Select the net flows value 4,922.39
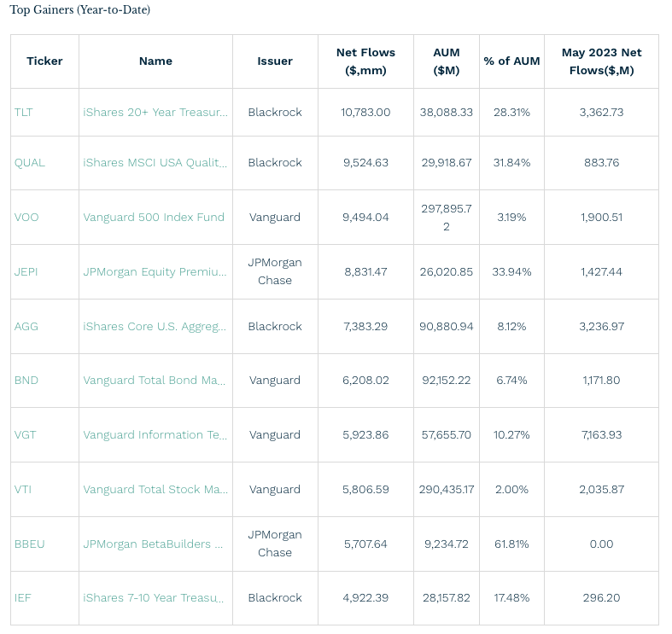This screenshot has height=634, width=672. 365,598
